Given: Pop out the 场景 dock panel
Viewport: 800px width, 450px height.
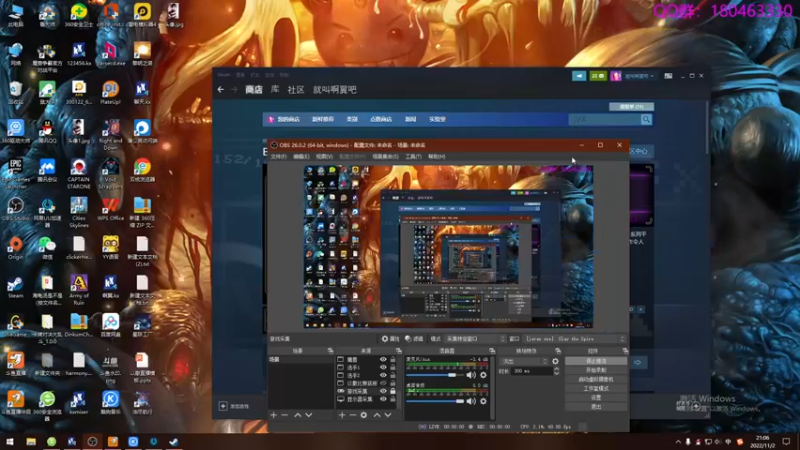Looking at the screenshot, I should [330, 351].
